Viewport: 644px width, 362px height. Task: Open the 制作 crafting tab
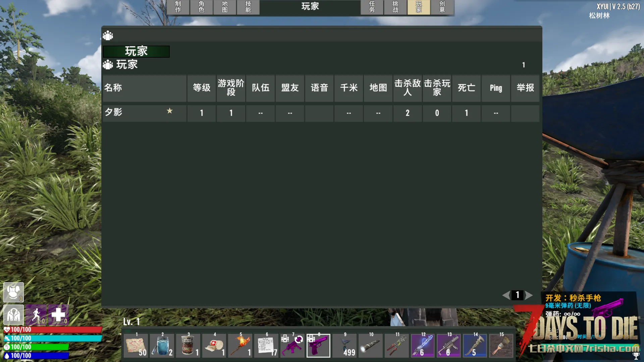point(178,7)
